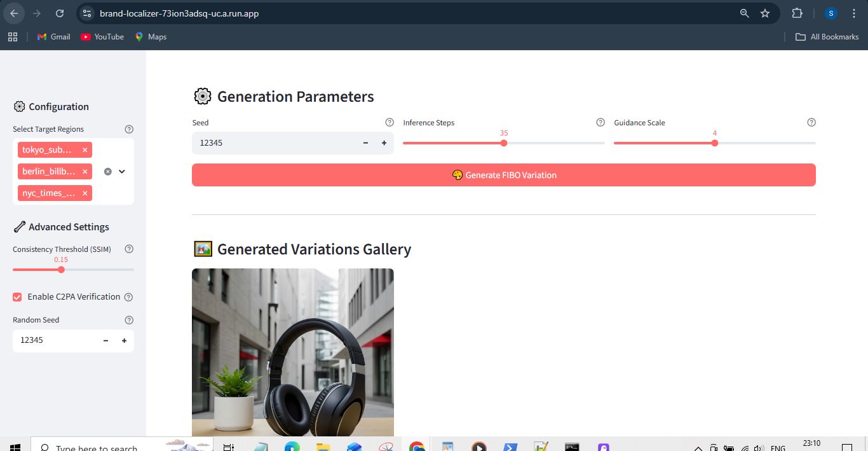Open the Windows Start menu
The width and height of the screenshot is (868, 451).
click(14, 447)
